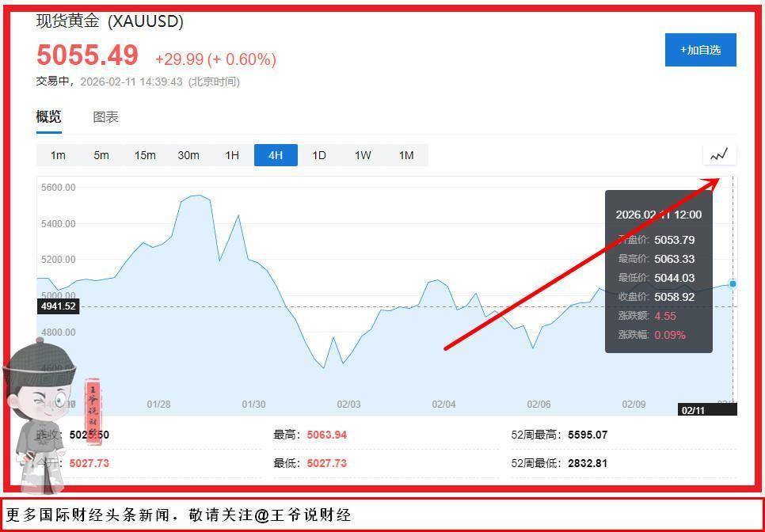The width and height of the screenshot is (765, 532).
Task: Click the tooltip low price 5044.03
Action: (674, 278)
